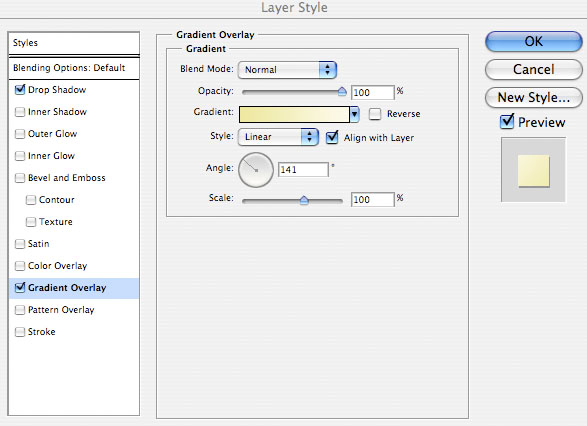587x426 pixels.
Task: Uncheck the Gradient Overlay checkbox
Action: pos(20,287)
